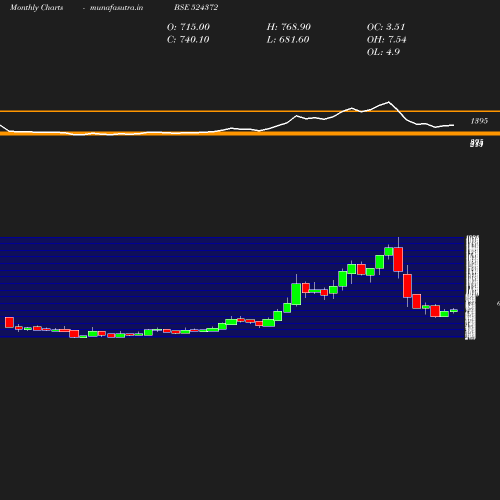This screenshot has height=500, width=500.
Task: Click the last green candle on the right
Action: point(454,311)
